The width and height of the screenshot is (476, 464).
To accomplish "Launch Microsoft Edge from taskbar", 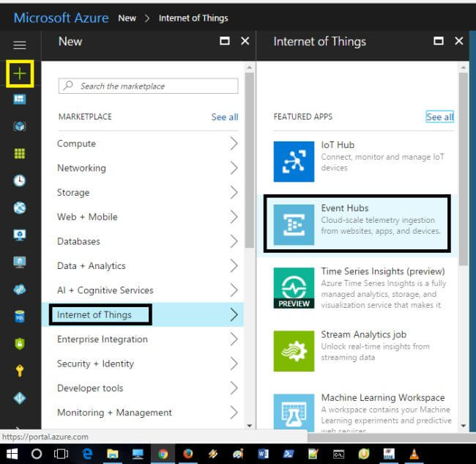I will (87, 454).
